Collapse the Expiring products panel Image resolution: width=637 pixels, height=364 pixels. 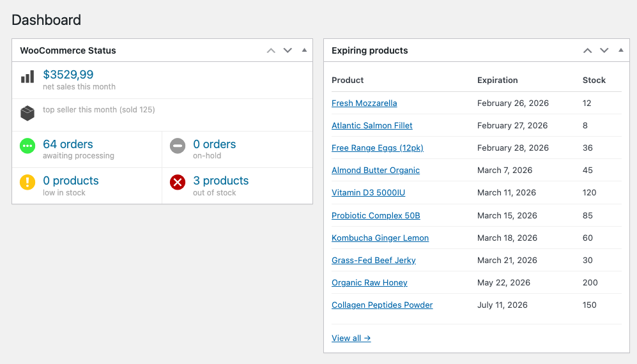click(621, 50)
